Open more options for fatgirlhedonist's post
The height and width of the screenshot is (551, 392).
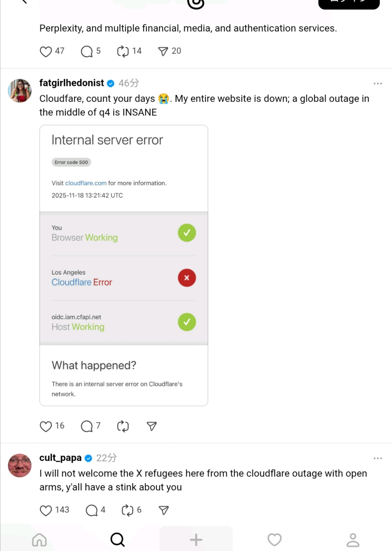(378, 84)
